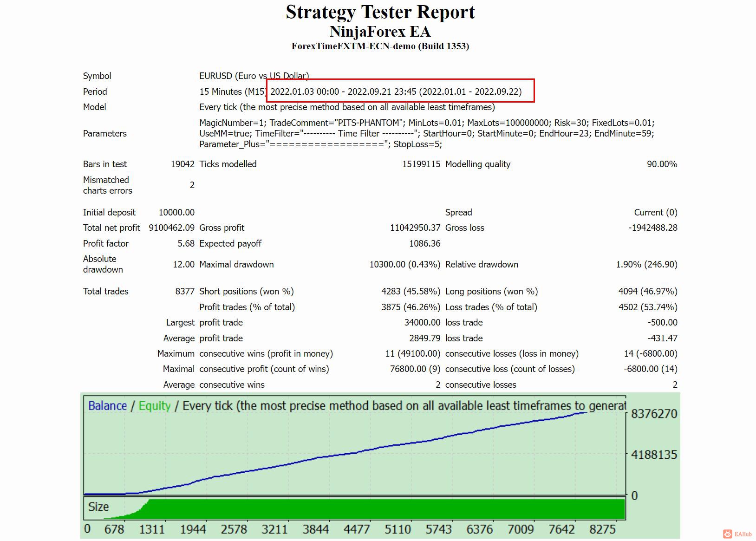The width and height of the screenshot is (756, 541).
Task: Select the expected payoff value "1086.36"
Action: [x=425, y=243]
